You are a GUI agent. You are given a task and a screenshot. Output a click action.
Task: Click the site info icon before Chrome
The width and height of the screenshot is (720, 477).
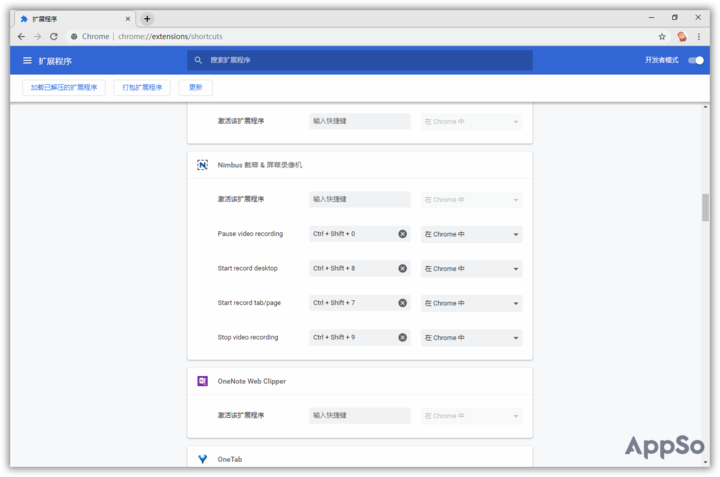74,36
